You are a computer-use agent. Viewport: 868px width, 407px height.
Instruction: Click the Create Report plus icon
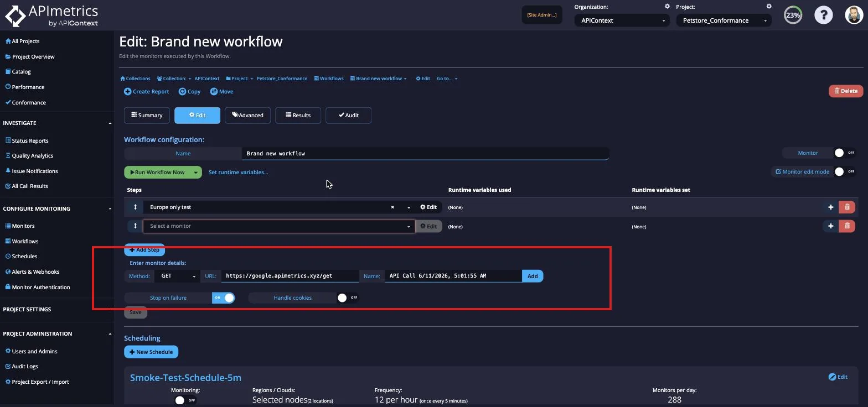(128, 92)
